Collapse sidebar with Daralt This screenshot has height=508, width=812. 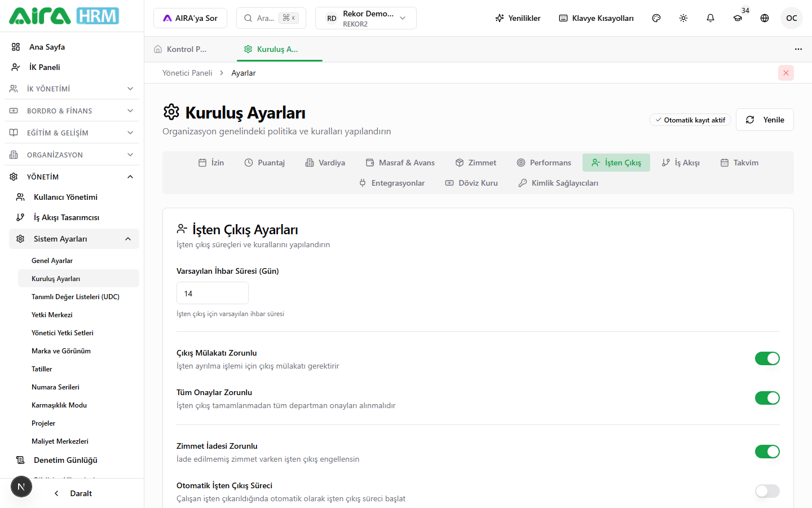click(73, 493)
